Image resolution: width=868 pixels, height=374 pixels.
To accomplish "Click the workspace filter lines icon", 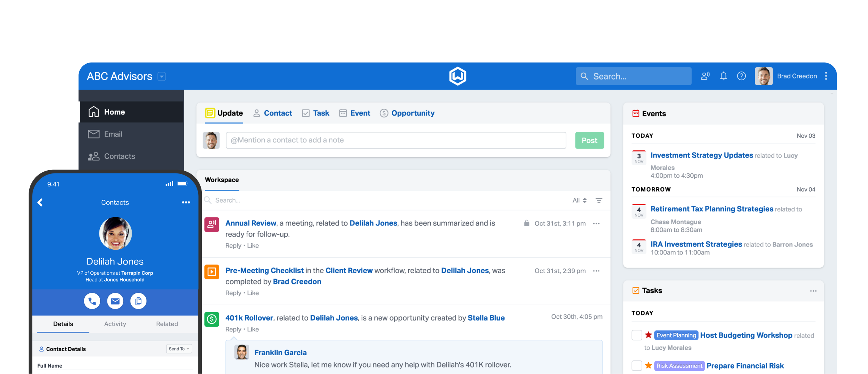I will [599, 201].
